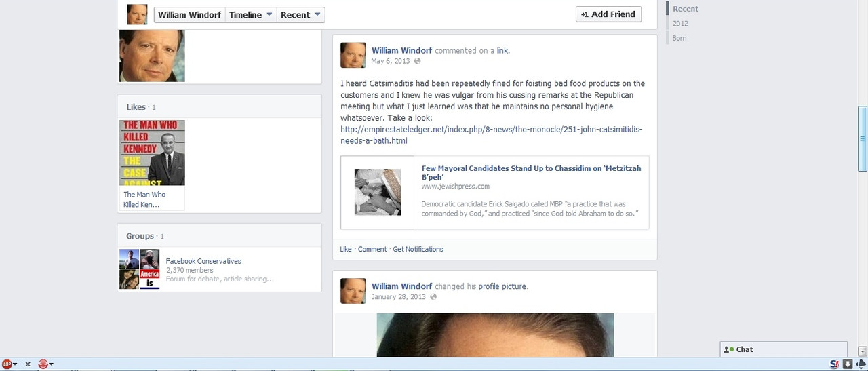The width and height of the screenshot is (868, 371).
Task: Open the enlarged new profile picture
Action: point(495,335)
